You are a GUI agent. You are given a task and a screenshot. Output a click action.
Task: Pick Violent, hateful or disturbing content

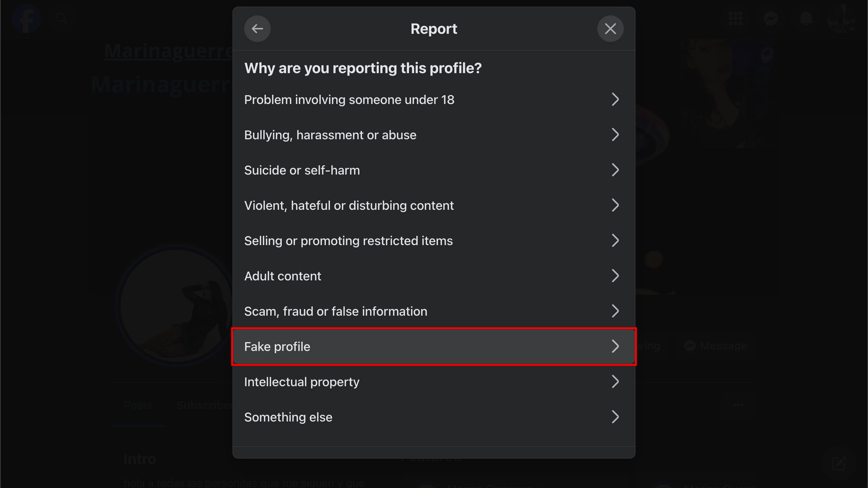coord(349,205)
